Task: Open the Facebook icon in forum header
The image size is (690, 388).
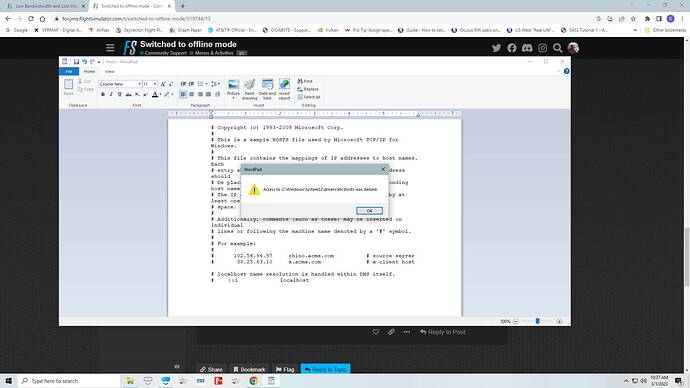Action: coord(512,48)
